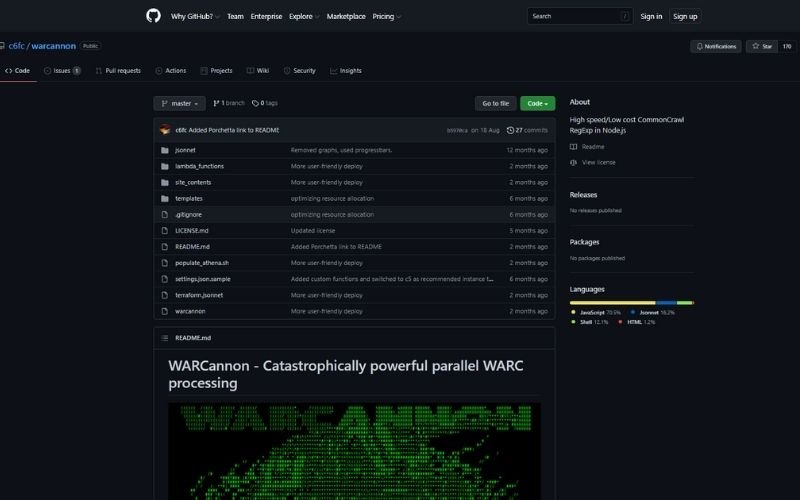The image size is (800, 500).
Task: Expand the Why GitHub? menu
Action: point(195,16)
